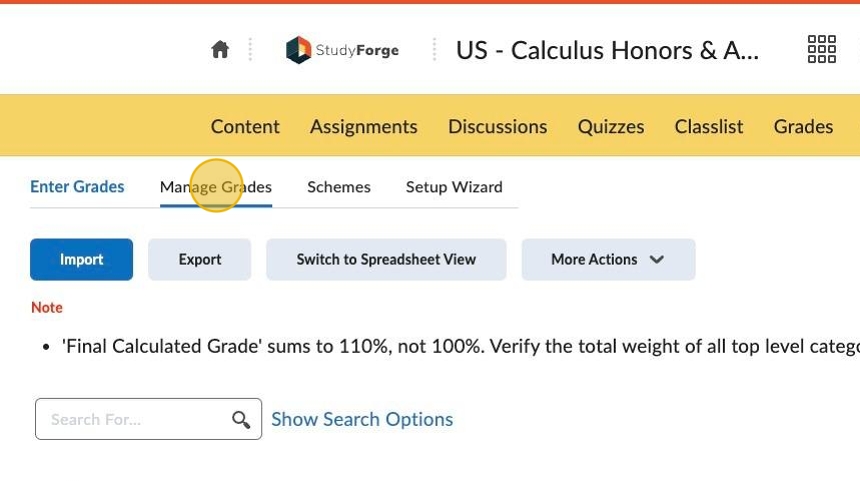Focus the Search For input field

135,420
